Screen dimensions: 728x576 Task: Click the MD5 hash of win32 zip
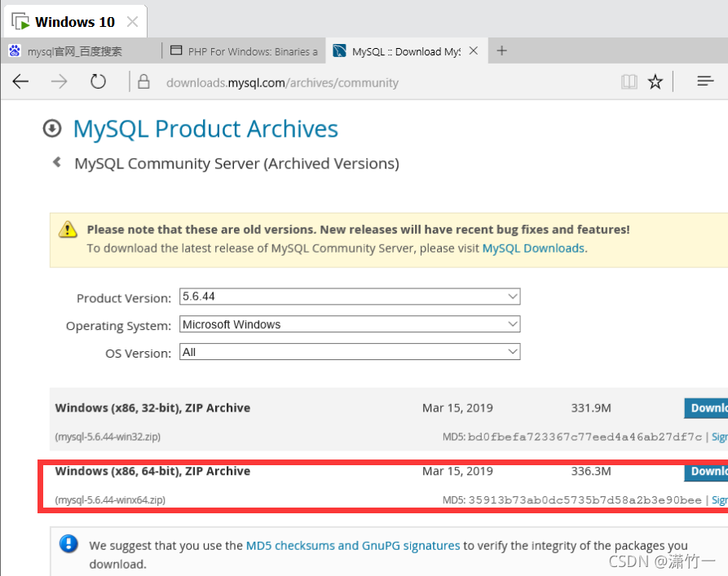click(x=585, y=437)
